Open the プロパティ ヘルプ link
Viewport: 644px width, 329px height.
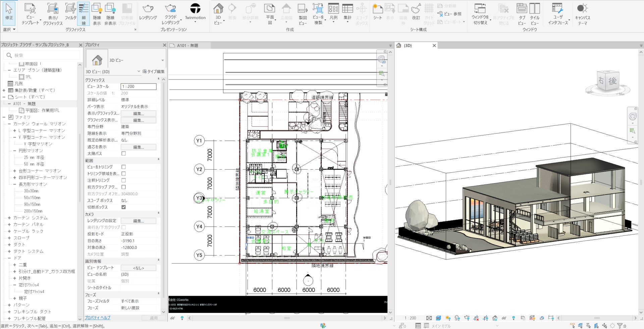click(x=97, y=318)
